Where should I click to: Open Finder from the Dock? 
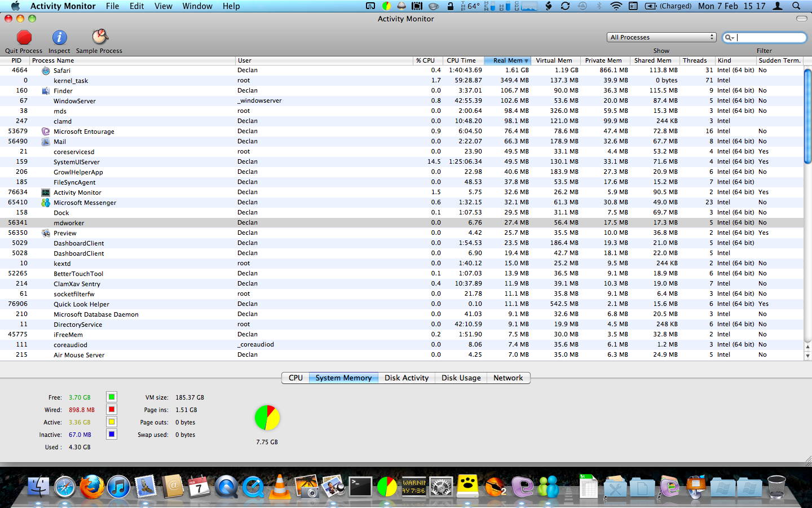[38, 487]
